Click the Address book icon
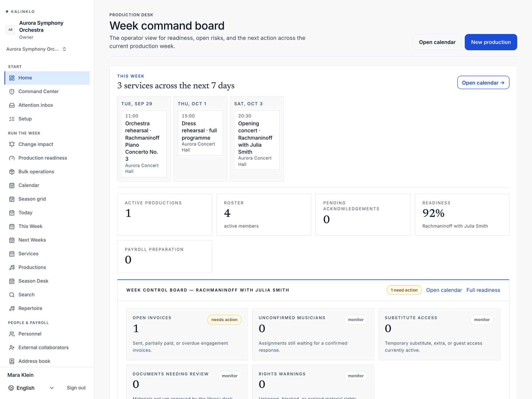This screenshot has width=532, height=399. (12, 361)
